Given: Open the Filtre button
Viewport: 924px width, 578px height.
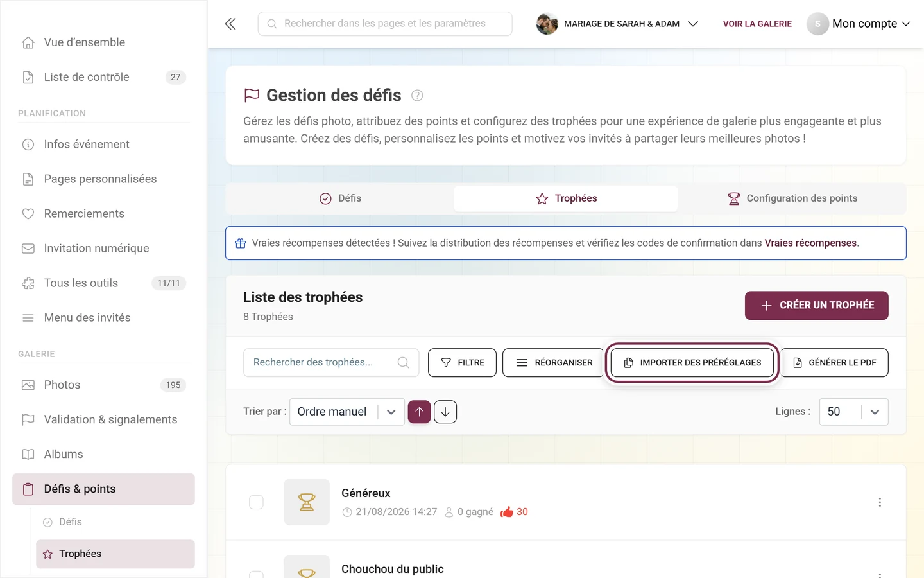Looking at the screenshot, I should [x=462, y=363].
